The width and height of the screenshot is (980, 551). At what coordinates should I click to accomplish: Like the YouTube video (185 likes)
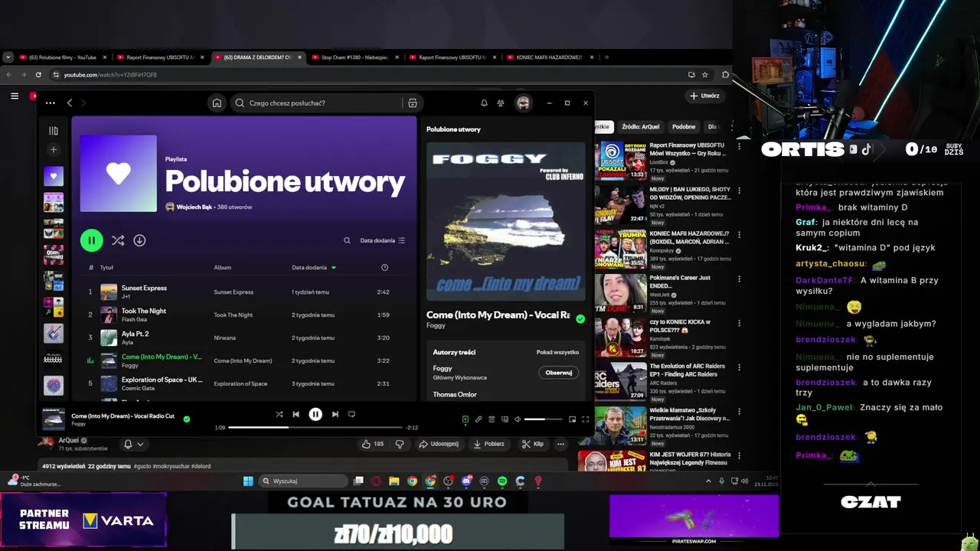[374, 444]
